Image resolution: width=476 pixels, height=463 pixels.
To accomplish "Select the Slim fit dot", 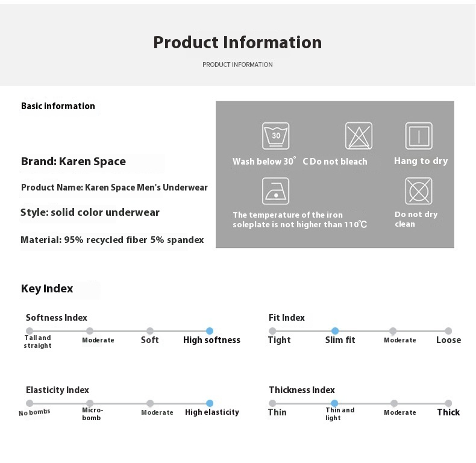I will (x=335, y=331).
